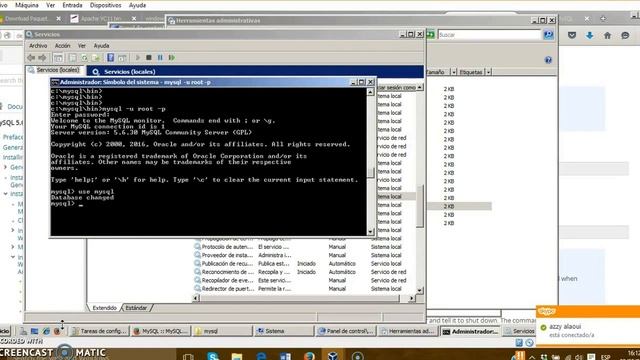Screen dimensions: 640x360
Task: Select the Redirector de puert... service row
Action: [x=304, y=289]
